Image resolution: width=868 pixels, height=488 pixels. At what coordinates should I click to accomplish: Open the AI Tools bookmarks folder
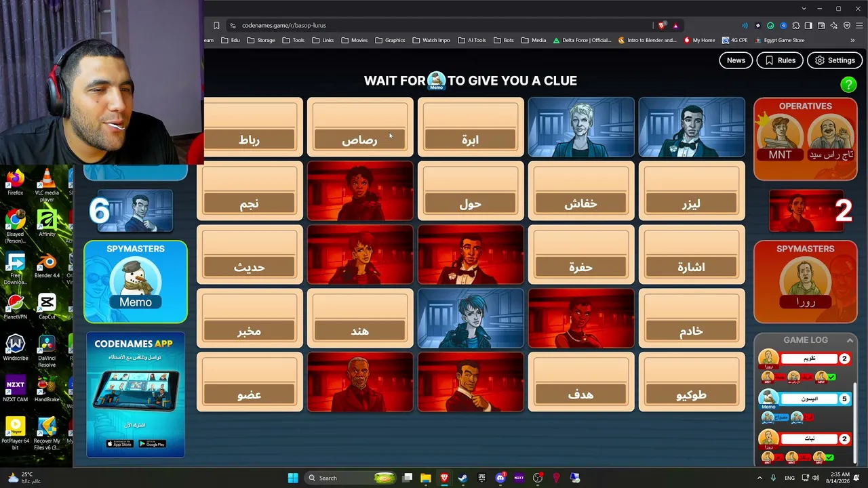click(x=471, y=40)
